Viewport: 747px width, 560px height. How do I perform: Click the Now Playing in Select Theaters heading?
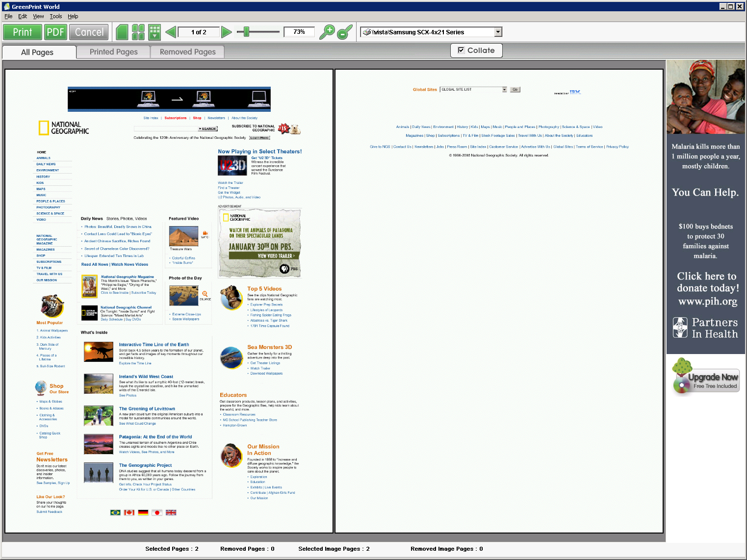point(260,152)
